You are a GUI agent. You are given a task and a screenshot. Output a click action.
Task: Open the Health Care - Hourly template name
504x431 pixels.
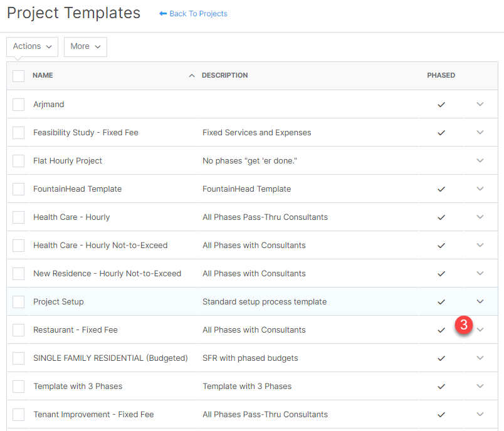point(71,217)
